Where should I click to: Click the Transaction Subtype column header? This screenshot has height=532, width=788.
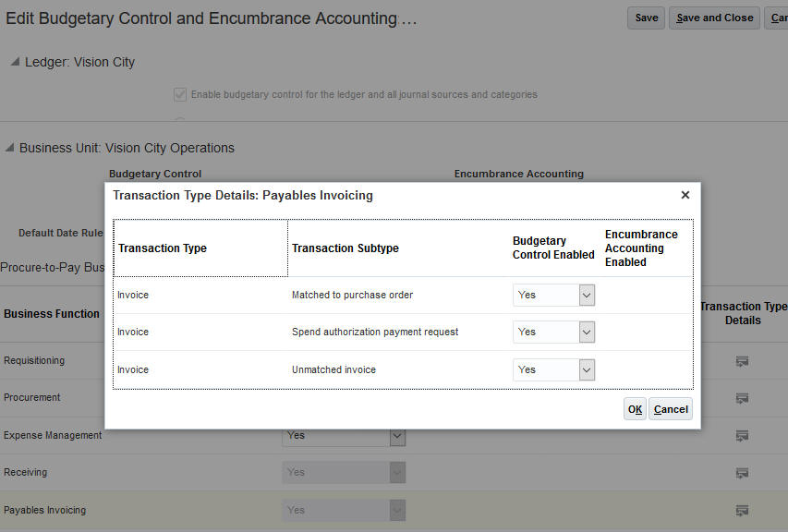tap(345, 248)
